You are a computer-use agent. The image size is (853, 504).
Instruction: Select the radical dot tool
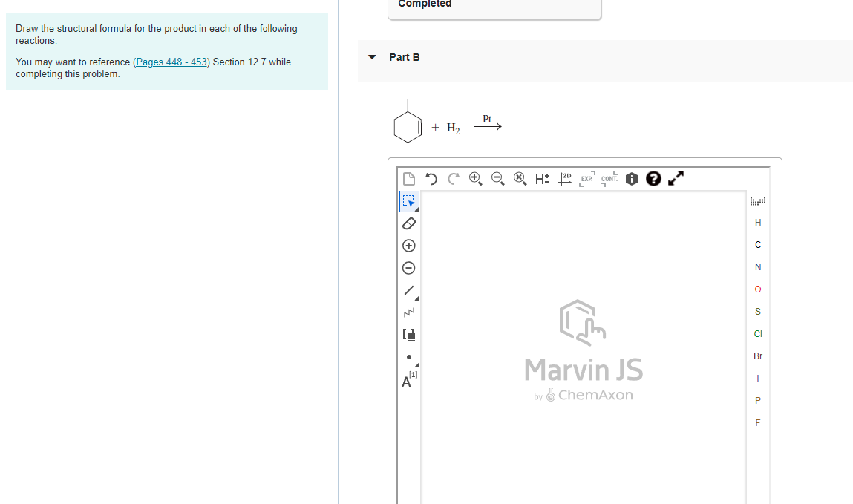click(409, 357)
